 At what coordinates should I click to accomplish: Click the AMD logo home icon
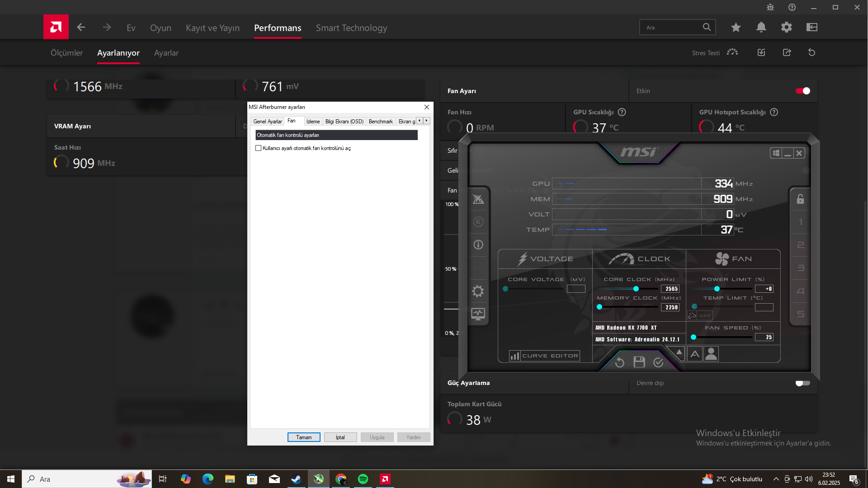pos(56,27)
